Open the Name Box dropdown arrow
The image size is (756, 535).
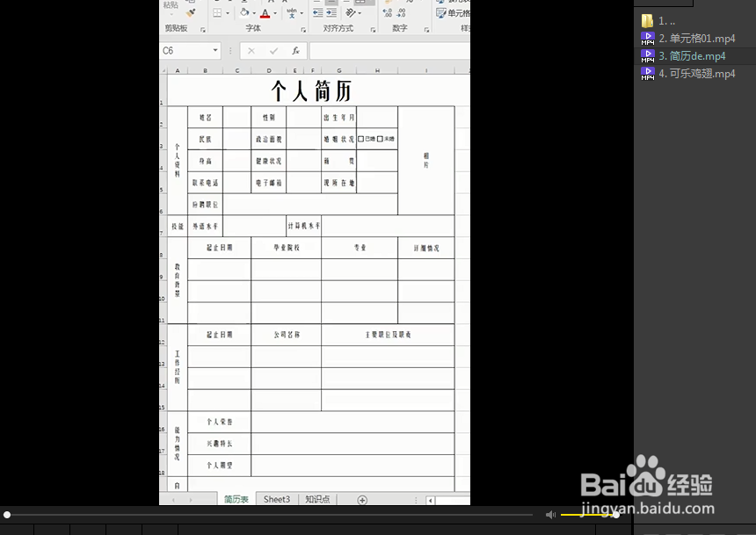[215, 50]
